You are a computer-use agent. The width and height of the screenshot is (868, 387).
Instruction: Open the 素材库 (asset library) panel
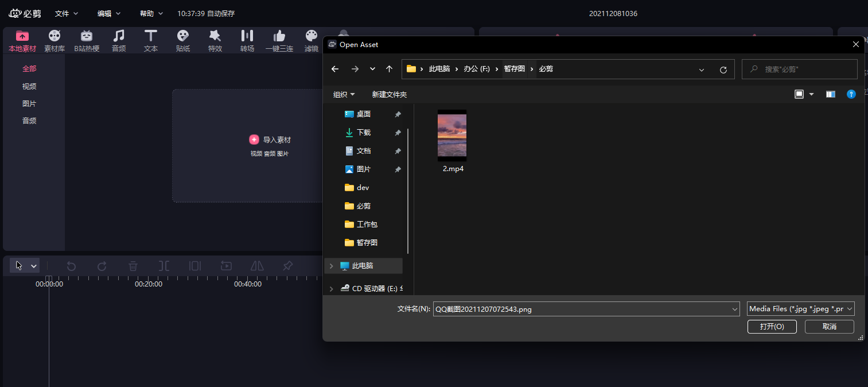(x=55, y=40)
